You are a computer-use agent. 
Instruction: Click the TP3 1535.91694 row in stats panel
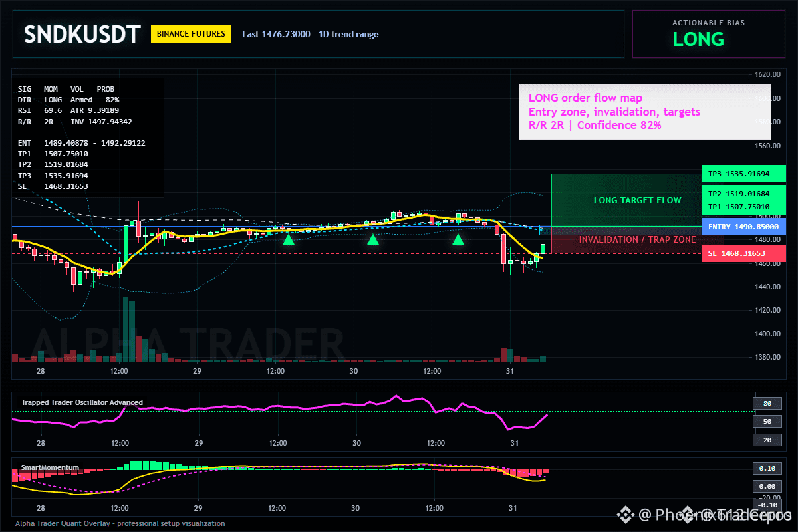(53, 176)
